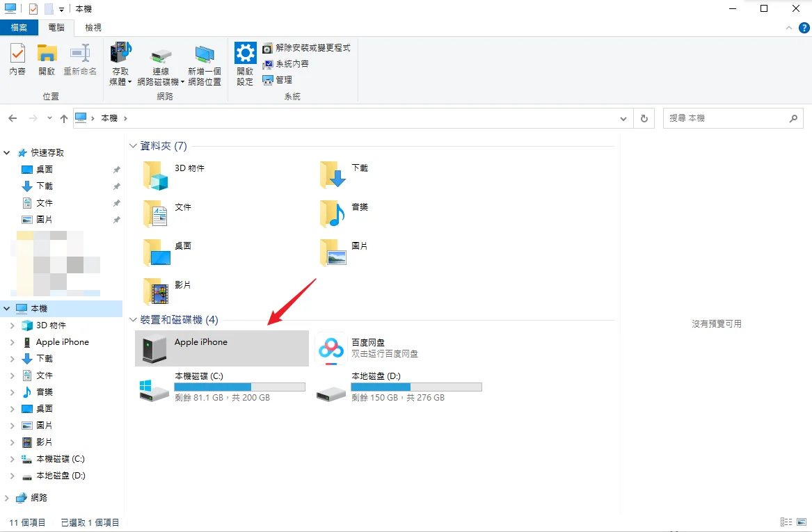This screenshot has width=812, height=532.
Task: Collapse the 裝置和磁碟機 section
Action: click(x=132, y=320)
